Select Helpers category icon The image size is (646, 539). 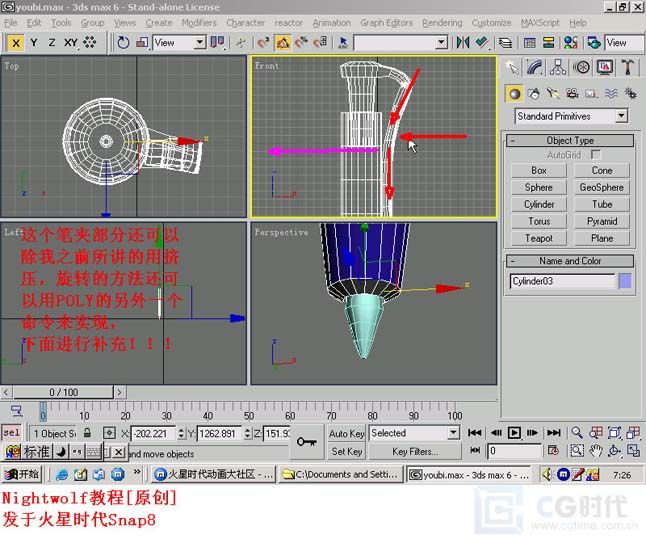591,94
